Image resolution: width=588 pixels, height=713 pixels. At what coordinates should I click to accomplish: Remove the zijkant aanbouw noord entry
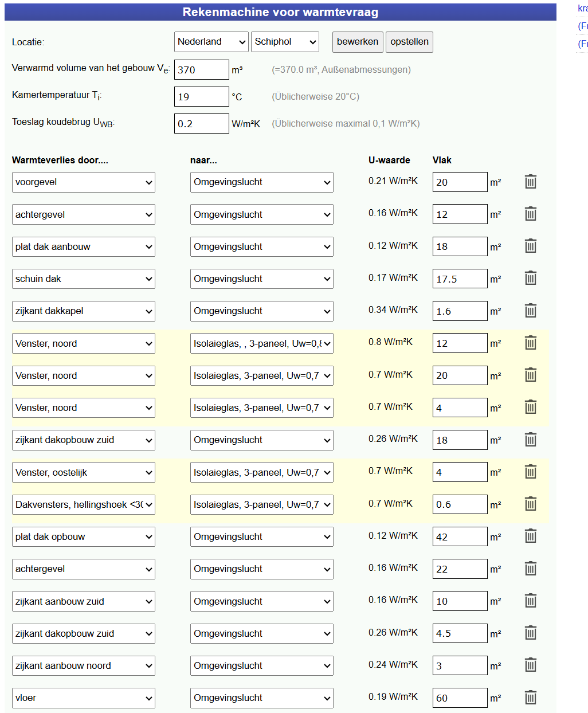coord(530,665)
